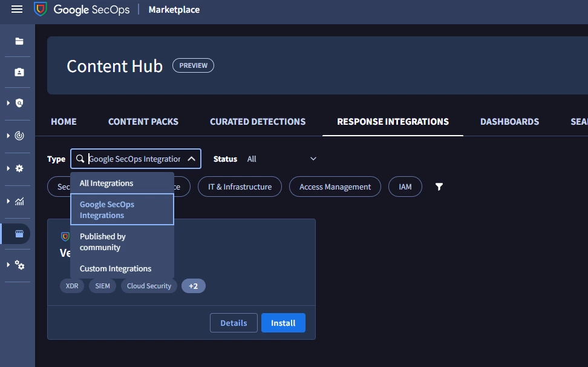Open the Status All dropdown
Viewport: 588px width, 367px height.
coord(281,159)
